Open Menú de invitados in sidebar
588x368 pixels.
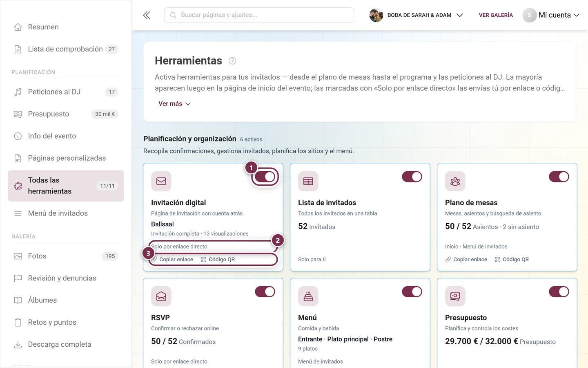click(66, 213)
